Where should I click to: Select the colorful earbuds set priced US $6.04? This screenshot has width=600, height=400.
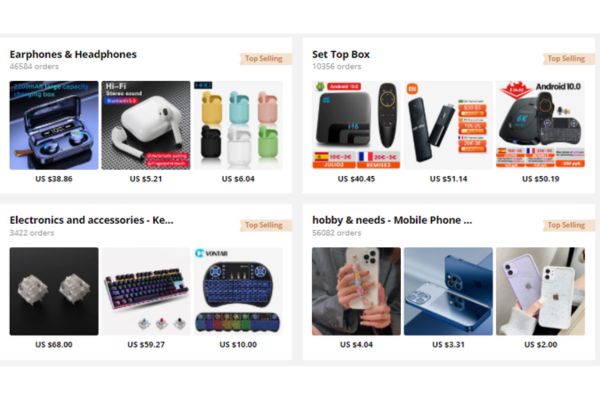tap(238, 125)
